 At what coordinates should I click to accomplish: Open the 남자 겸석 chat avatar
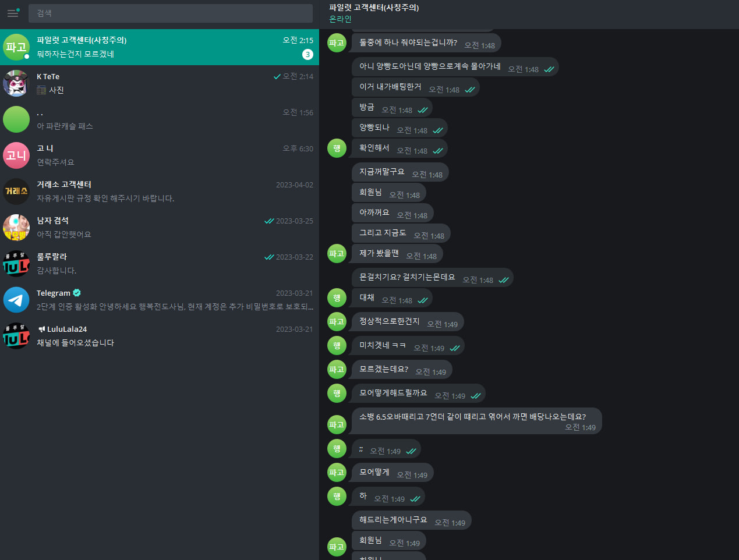[x=16, y=228]
